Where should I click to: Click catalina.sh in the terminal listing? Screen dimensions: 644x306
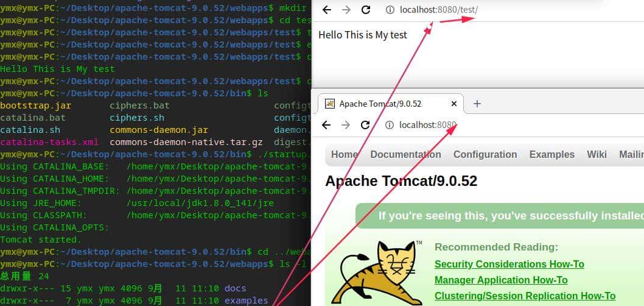pos(30,130)
